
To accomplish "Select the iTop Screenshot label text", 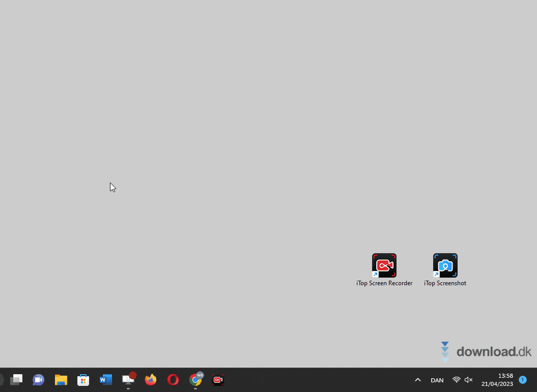I will [x=445, y=283].
